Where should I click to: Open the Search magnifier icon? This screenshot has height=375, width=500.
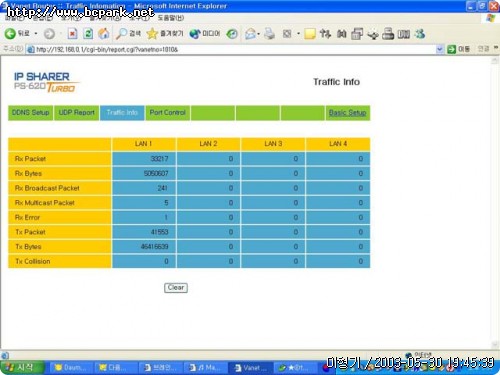(x=121, y=34)
